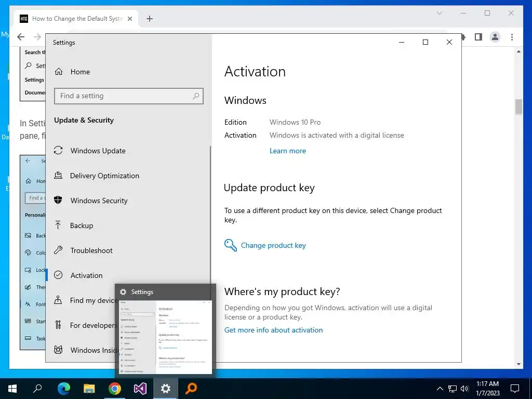
Task: Click the For developers tools icon
Action: (58, 325)
